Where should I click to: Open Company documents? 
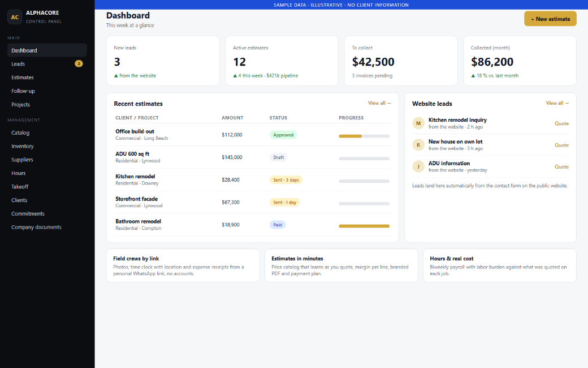click(47, 227)
